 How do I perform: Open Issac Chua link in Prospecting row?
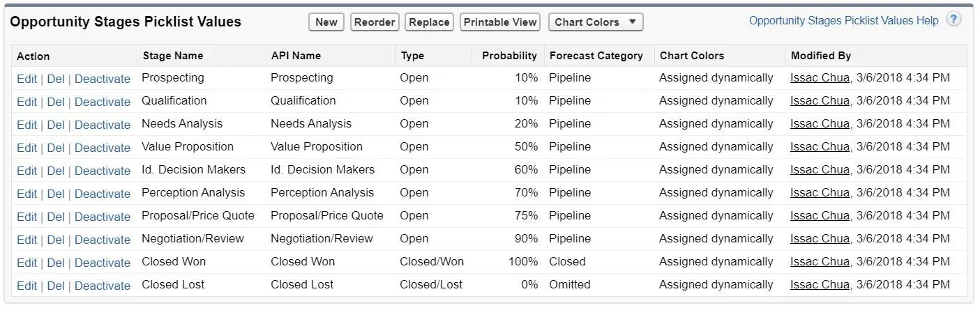point(820,78)
